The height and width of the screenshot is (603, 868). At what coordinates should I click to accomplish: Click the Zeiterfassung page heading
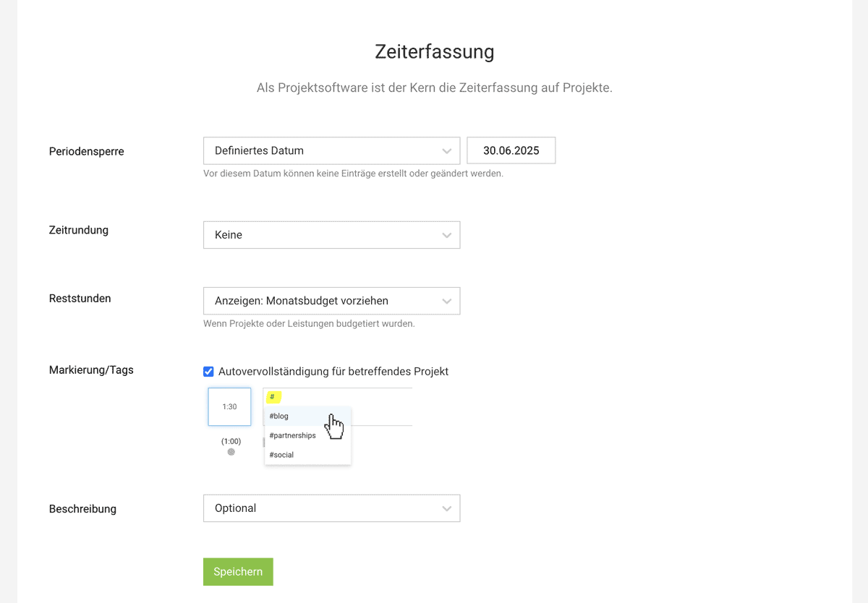[x=434, y=51]
